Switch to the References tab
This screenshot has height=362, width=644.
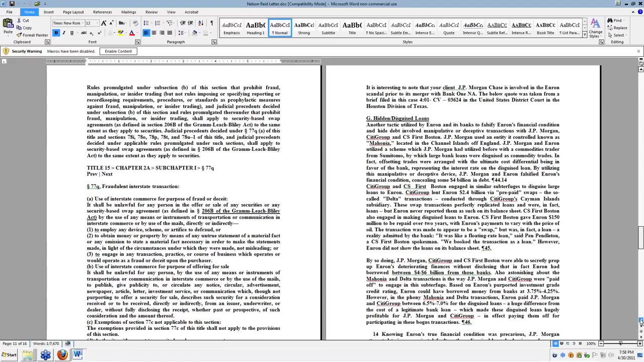coord(102,12)
